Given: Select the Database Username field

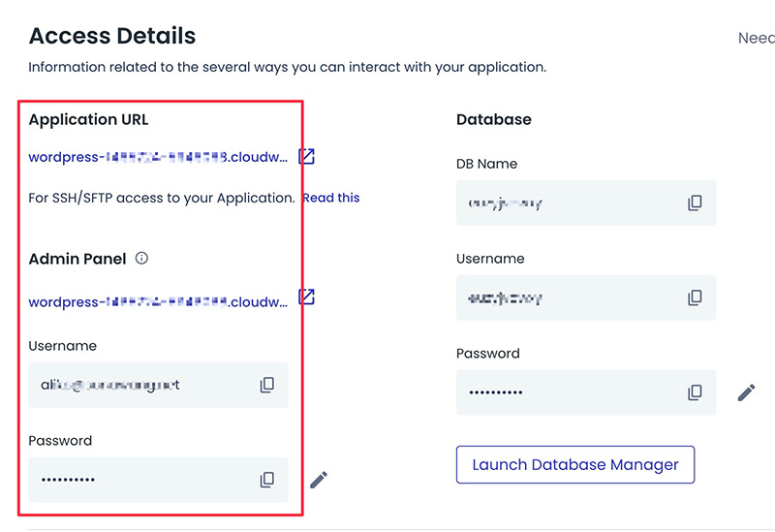Looking at the screenshot, I should point(567,298).
